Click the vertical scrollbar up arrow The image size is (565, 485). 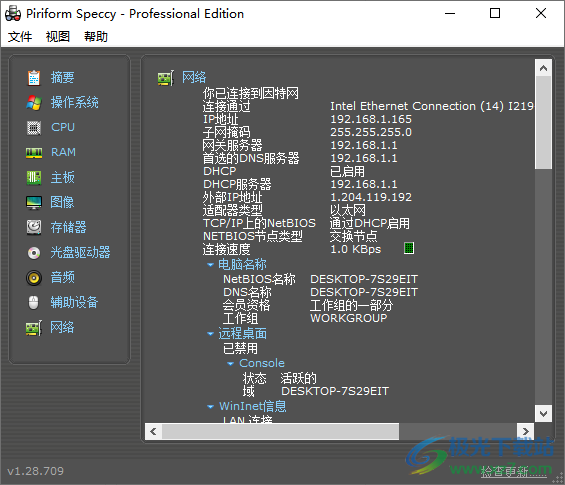[x=543, y=68]
